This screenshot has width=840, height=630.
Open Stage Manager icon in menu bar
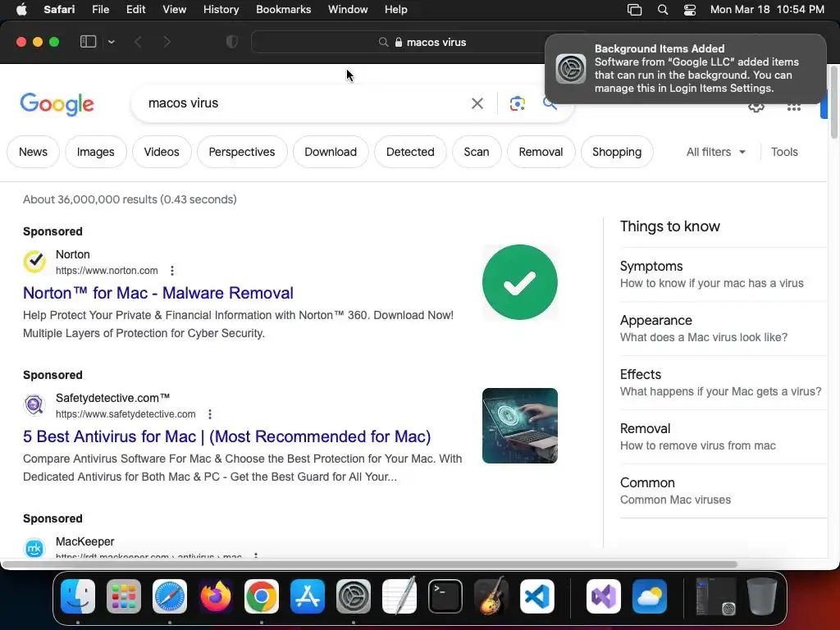tap(634, 9)
